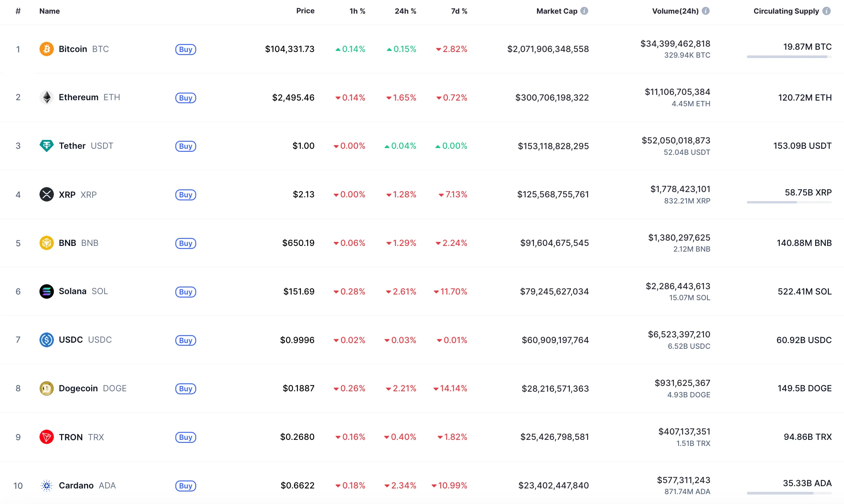Open the Ethereum ETH name link
The height and width of the screenshot is (504, 844).
(x=89, y=98)
